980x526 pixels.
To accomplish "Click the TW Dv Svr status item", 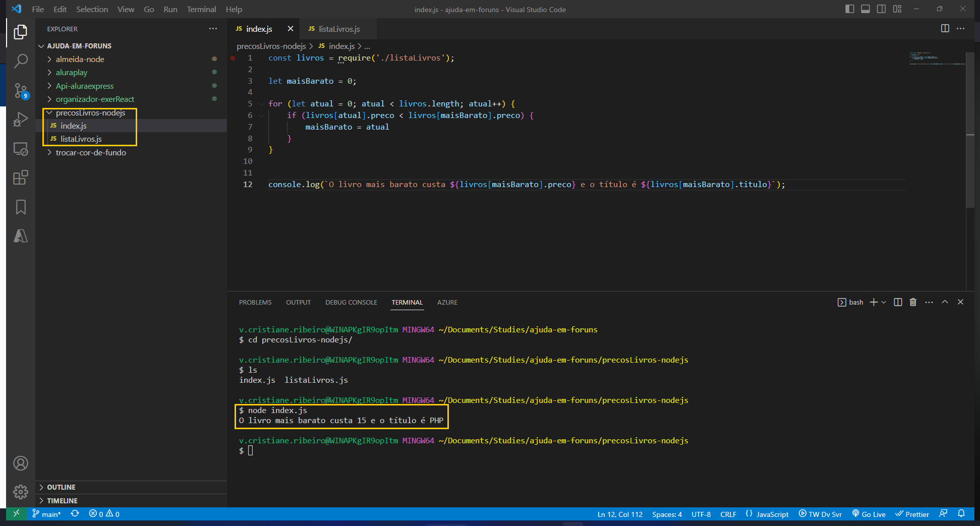I will pos(821,514).
